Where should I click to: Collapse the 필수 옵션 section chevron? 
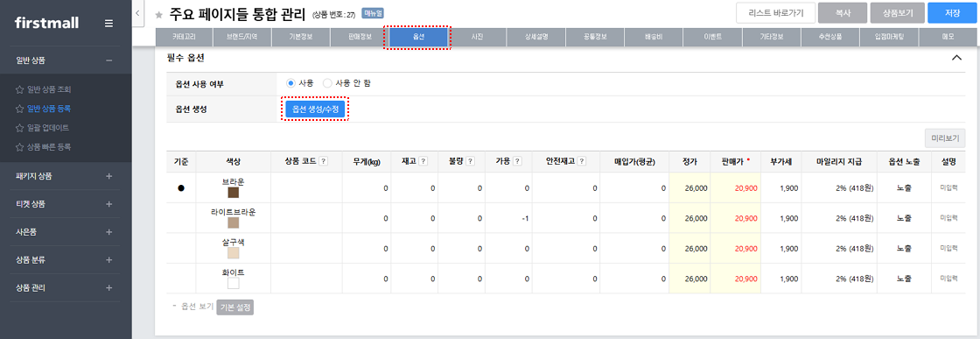956,58
